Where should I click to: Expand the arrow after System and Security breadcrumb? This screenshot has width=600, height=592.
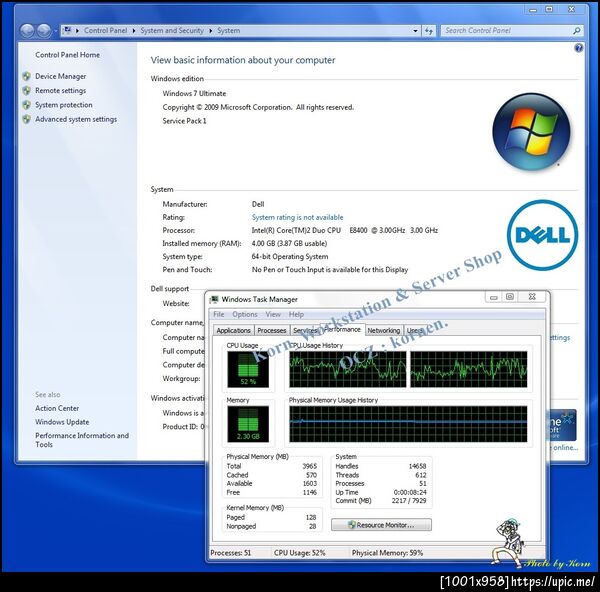click(210, 31)
